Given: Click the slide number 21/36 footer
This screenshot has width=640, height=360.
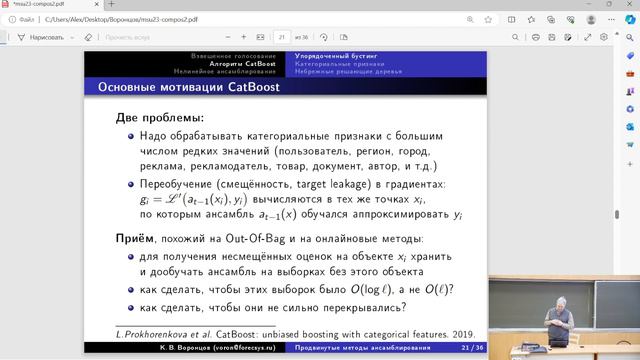Looking at the screenshot, I should click(472, 348).
